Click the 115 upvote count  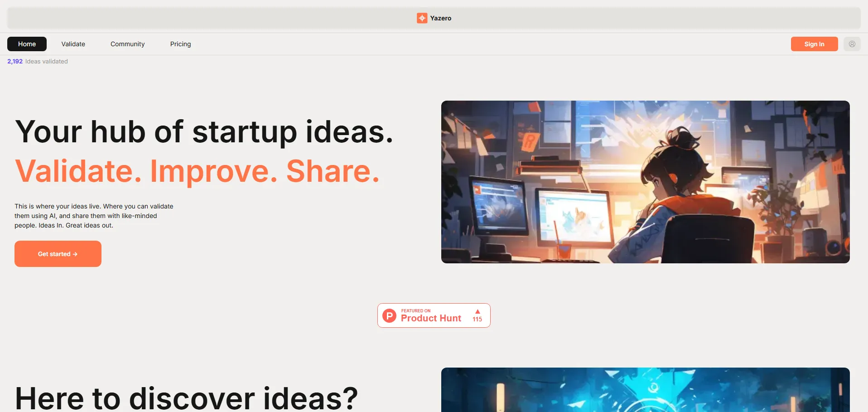(477, 319)
